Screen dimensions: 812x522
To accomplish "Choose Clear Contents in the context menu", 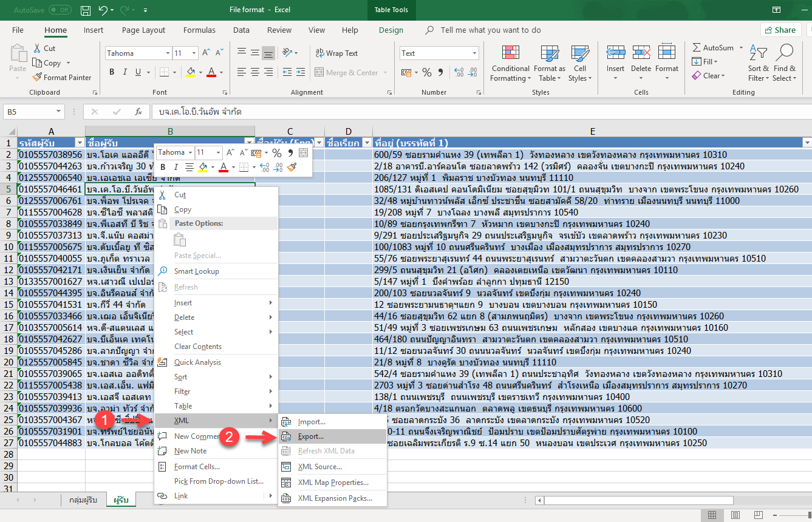I will (198, 347).
